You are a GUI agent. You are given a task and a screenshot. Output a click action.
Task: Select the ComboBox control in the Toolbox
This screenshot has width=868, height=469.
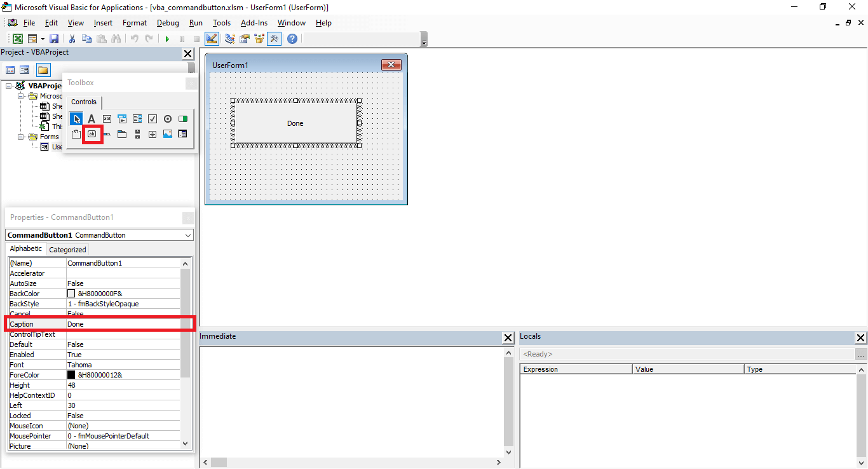(x=121, y=118)
